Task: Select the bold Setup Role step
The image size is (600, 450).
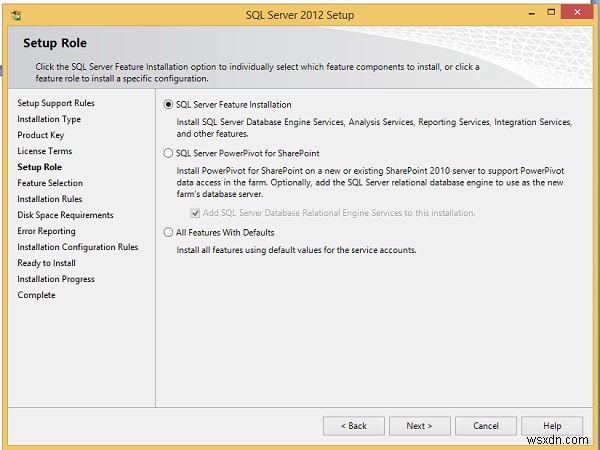Action: point(39,167)
